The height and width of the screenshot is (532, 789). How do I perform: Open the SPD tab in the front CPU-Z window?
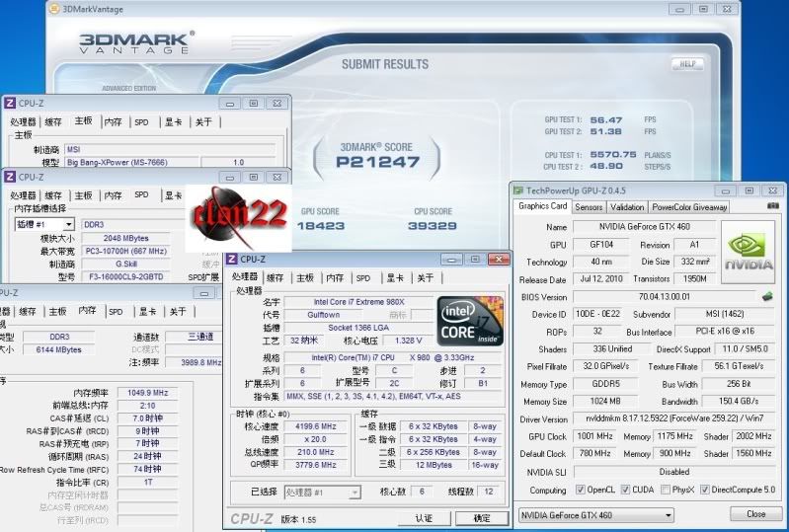[363, 277]
